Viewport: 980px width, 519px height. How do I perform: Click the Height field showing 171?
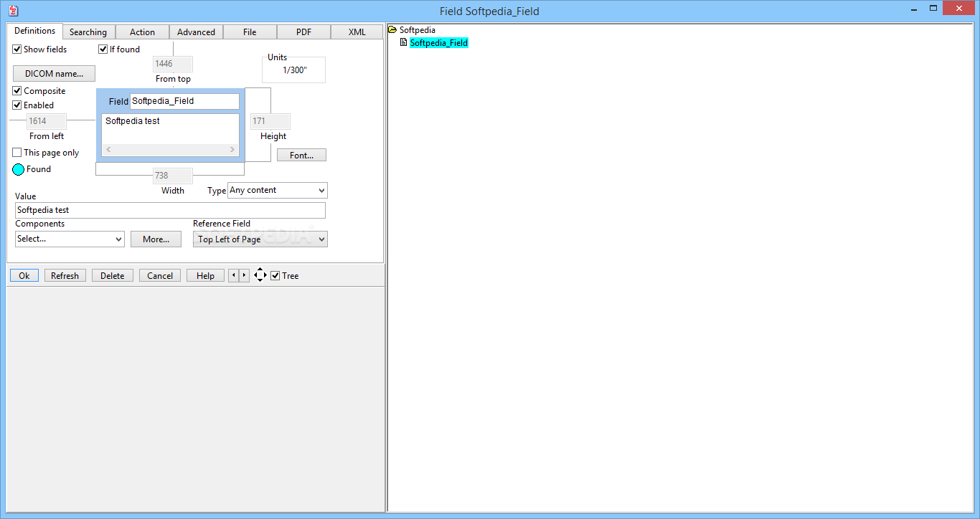270,121
